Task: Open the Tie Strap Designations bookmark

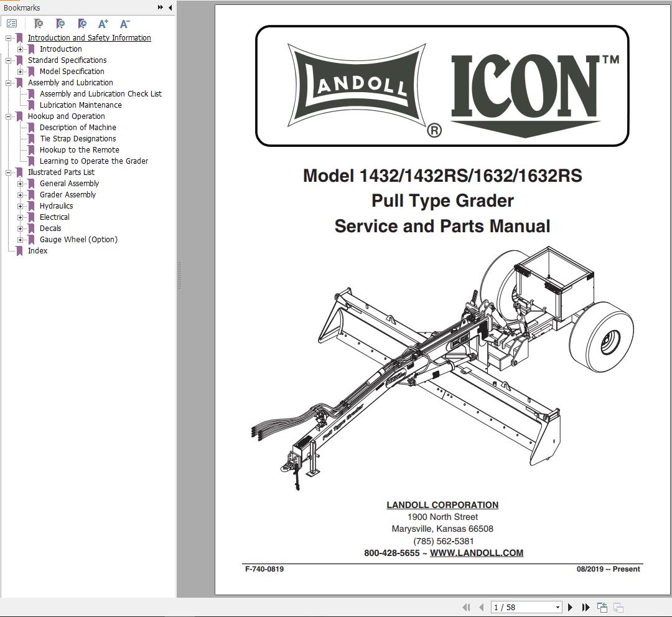Action: (78, 138)
